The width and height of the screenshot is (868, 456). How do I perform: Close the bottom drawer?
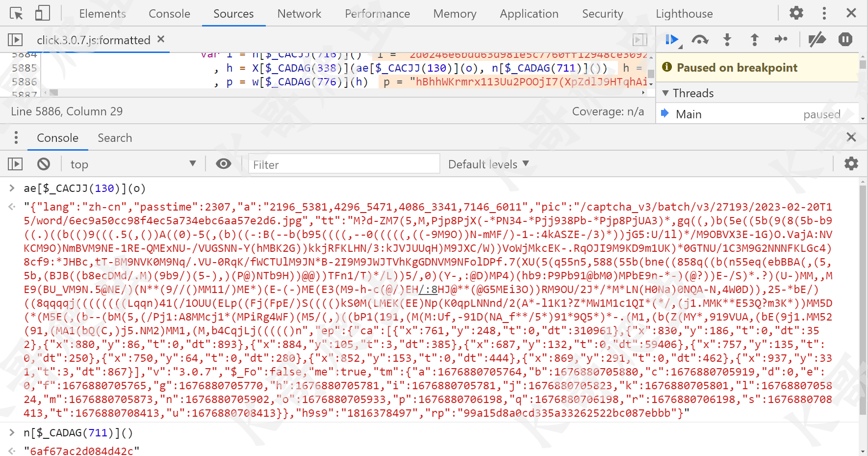tap(851, 137)
